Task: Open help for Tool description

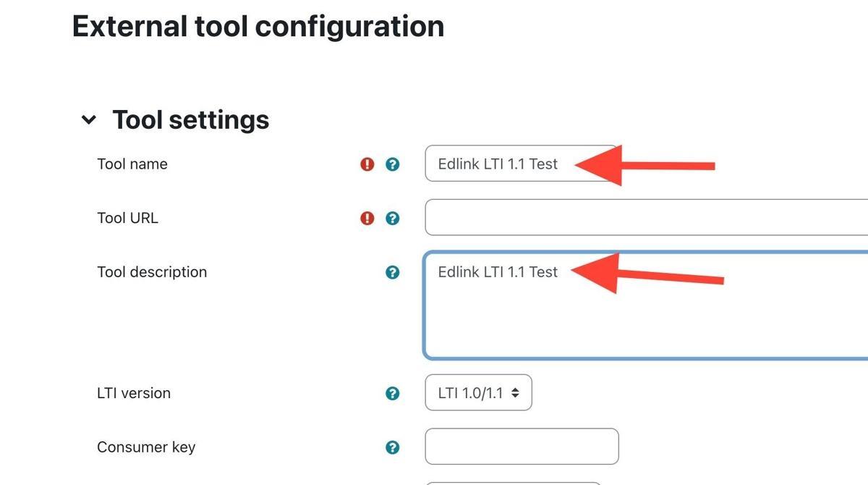Action: click(391, 272)
